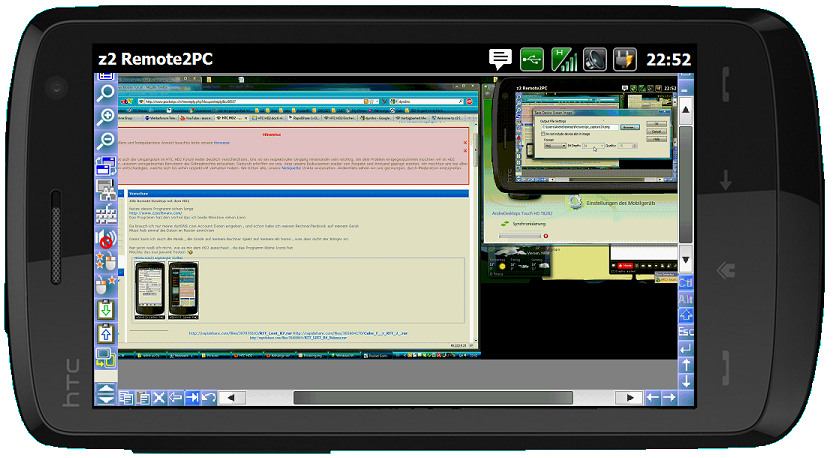
Task: Click the clipboard download (green arrow) icon
Action: coord(105,310)
